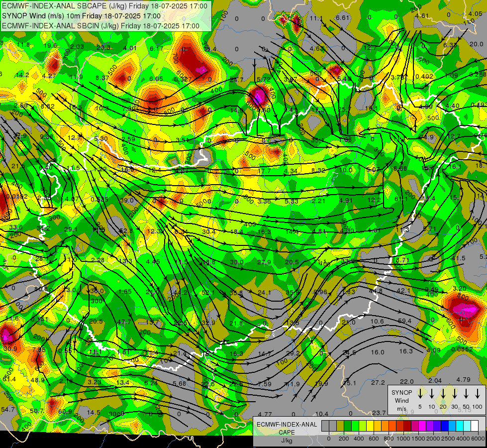This screenshot has width=487, height=448.
Task: Click the 60.9 value on the map
Action: tap(65, 411)
